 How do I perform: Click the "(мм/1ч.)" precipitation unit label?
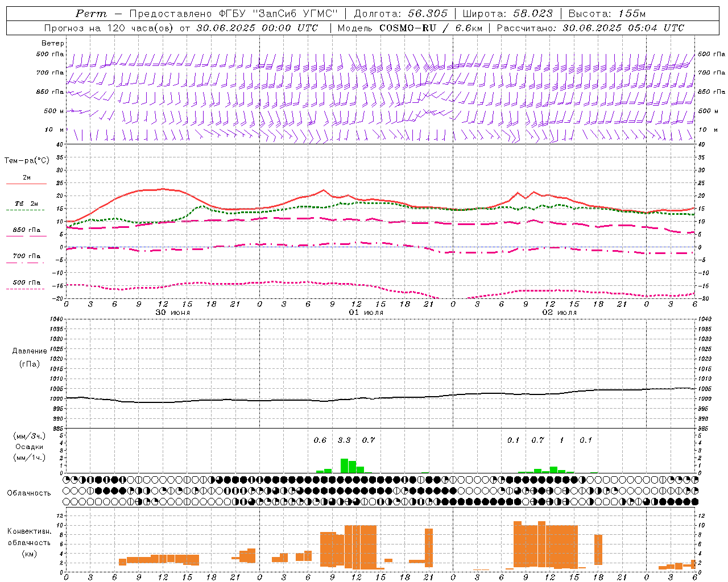pos(30,458)
